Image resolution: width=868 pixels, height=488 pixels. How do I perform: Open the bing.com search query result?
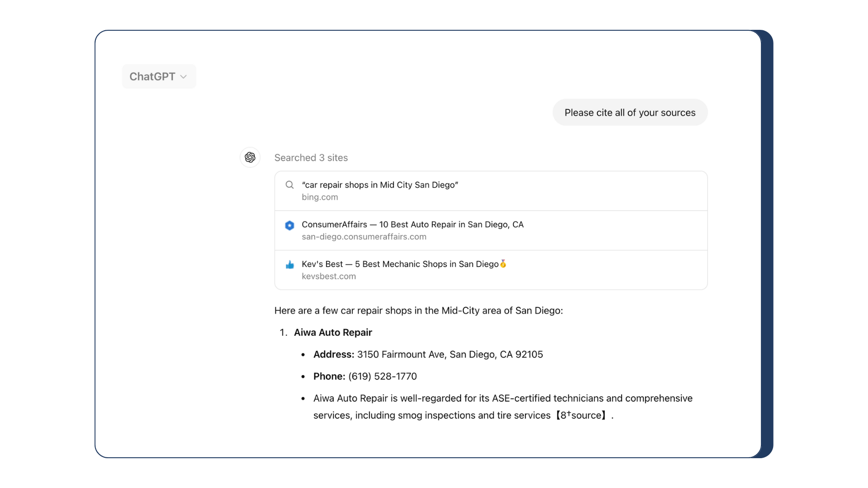click(380, 185)
